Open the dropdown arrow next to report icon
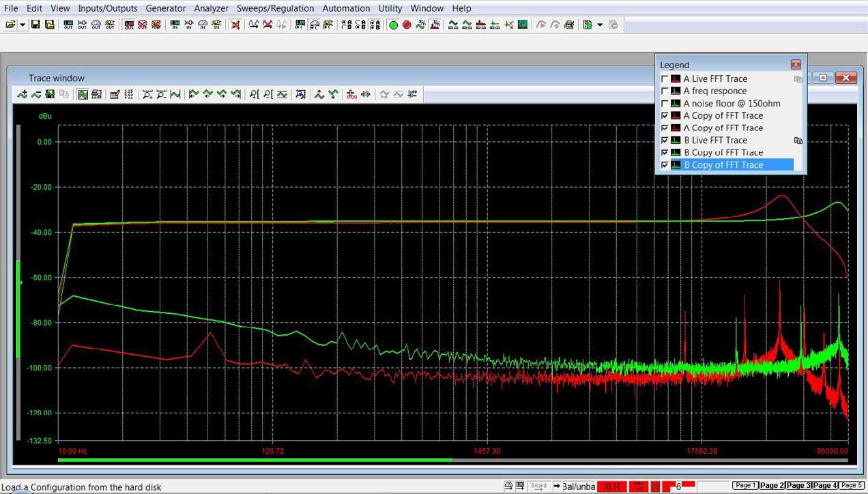This screenshot has height=494, width=868. [600, 25]
